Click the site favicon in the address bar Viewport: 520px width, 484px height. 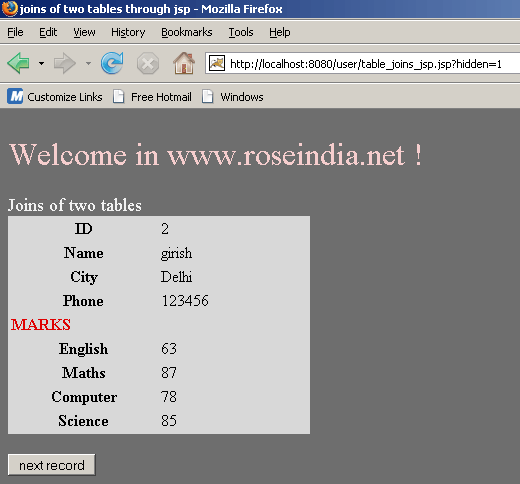click(217, 63)
